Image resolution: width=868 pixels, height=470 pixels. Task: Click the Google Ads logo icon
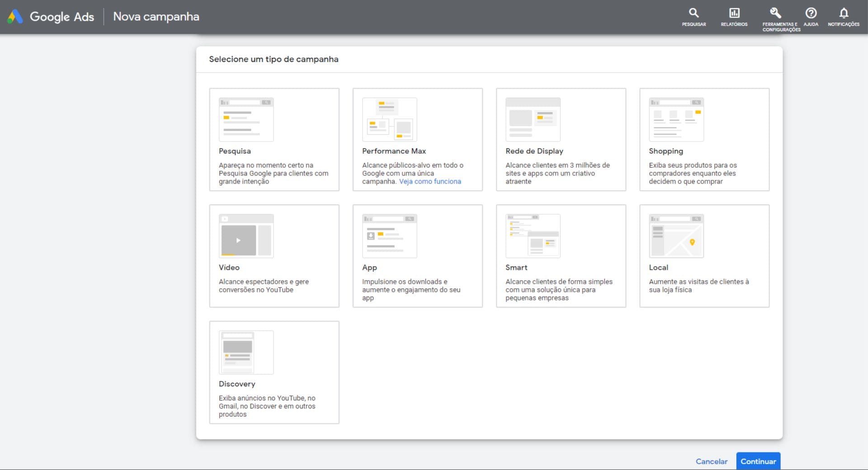15,17
